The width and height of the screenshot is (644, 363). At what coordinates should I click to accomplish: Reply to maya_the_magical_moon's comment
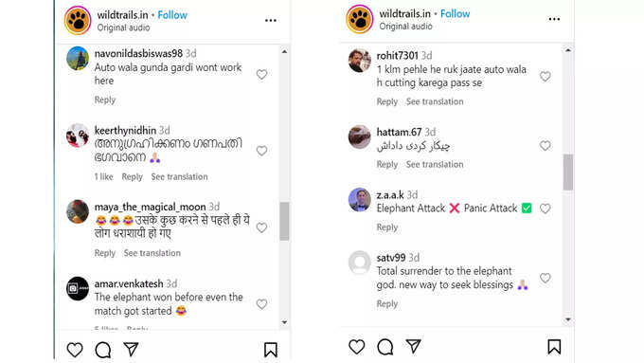105,253
